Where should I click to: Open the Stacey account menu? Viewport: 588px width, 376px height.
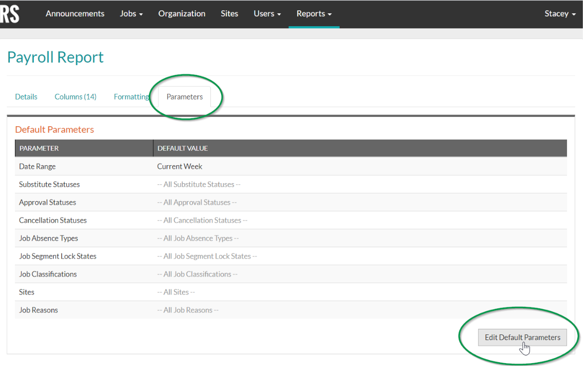click(x=559, y=14)
